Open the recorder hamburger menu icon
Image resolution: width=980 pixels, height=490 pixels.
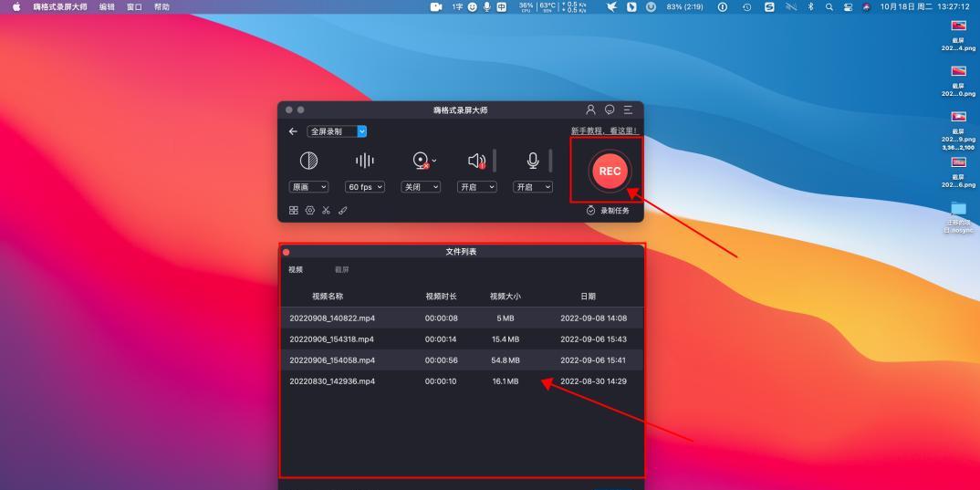[628, 110]
